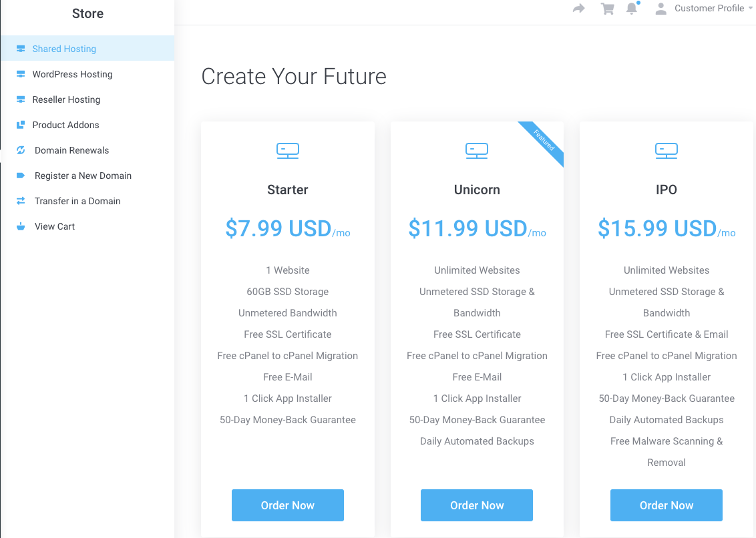This screenshot has width=756, height=538.
Task: Open the notifications bell
Action: (631, 9)
